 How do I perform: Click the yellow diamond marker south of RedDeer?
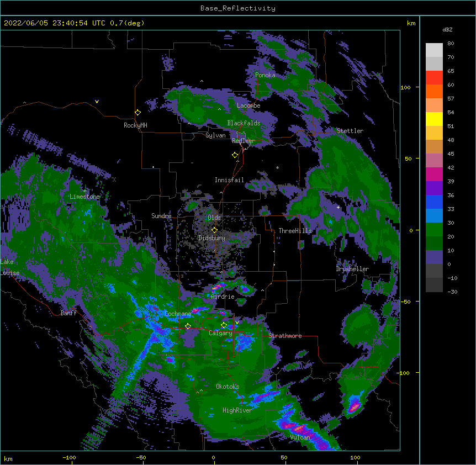pyautogui.click(x=235, y=155)
